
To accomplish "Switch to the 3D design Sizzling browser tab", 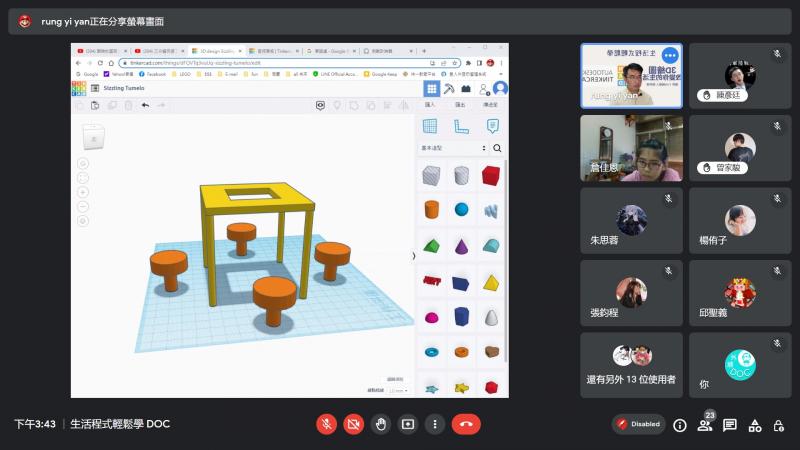I will pos(216,51).
